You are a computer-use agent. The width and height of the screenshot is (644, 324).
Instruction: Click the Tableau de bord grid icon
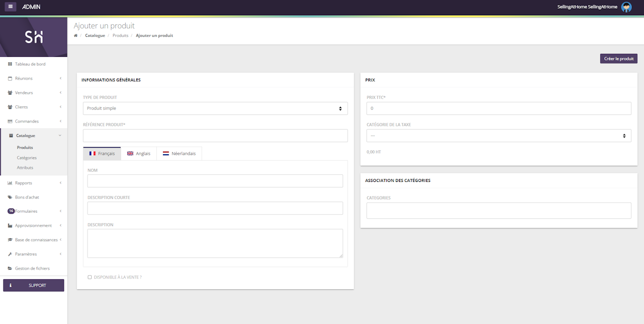tap(10, 64)
